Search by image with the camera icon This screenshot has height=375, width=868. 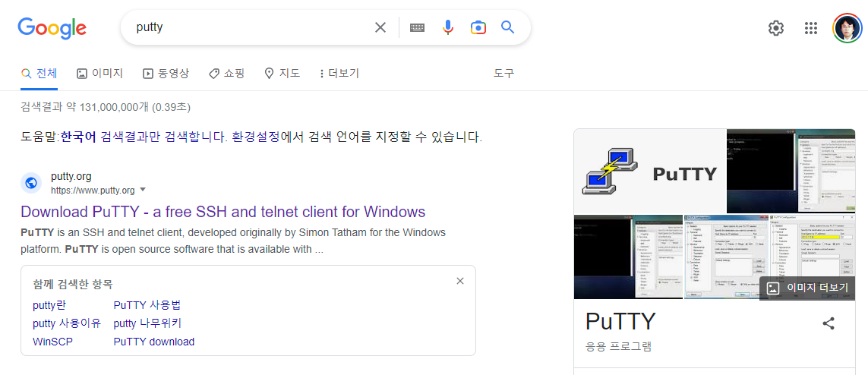click(478, 27)
